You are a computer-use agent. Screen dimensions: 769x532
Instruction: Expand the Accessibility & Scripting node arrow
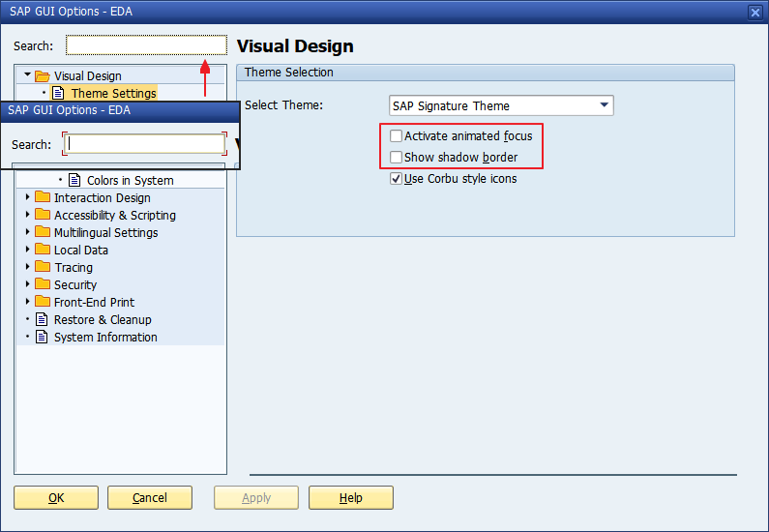(27, 215)
